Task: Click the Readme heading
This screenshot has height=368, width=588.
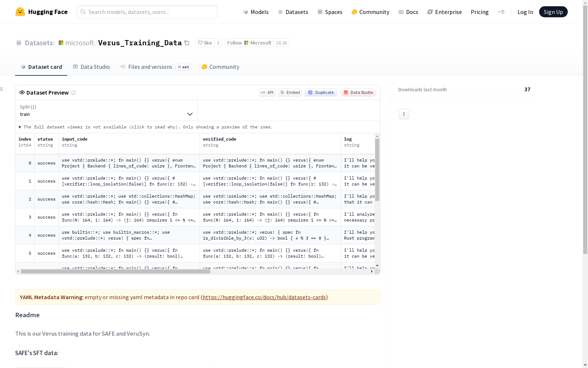Action: pos(28,315)
